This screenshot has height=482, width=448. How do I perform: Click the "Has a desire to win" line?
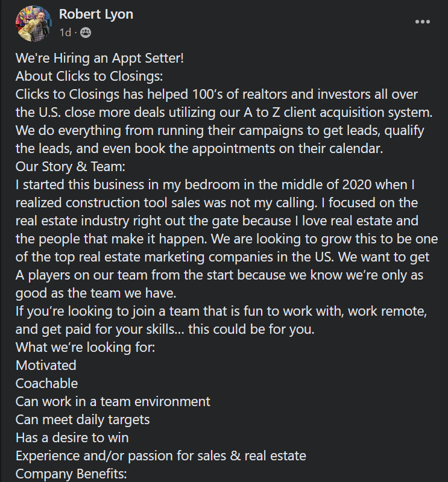[72, 437]
